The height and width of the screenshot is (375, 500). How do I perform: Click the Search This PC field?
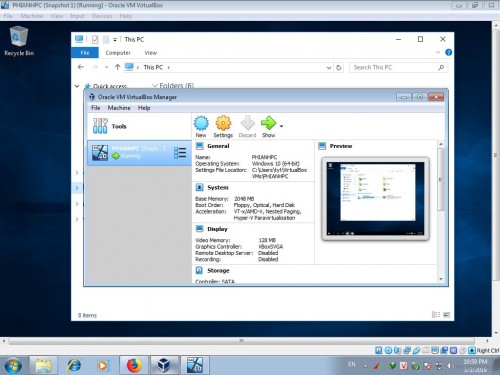(398, 67)
